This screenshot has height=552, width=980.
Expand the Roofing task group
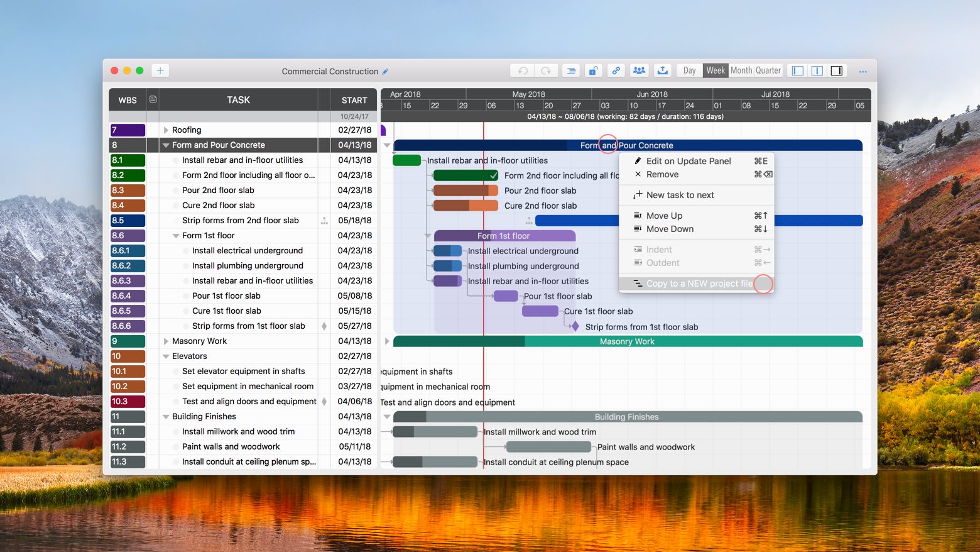point(166,130)
